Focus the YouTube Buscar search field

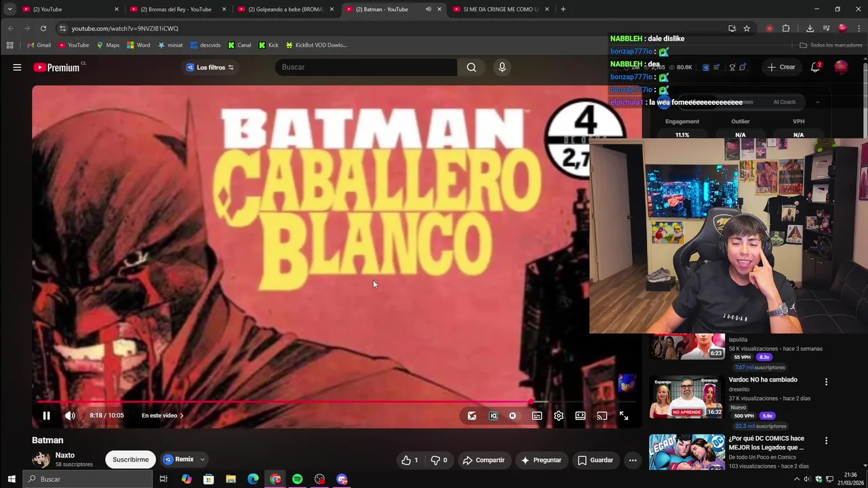(366, 67)
